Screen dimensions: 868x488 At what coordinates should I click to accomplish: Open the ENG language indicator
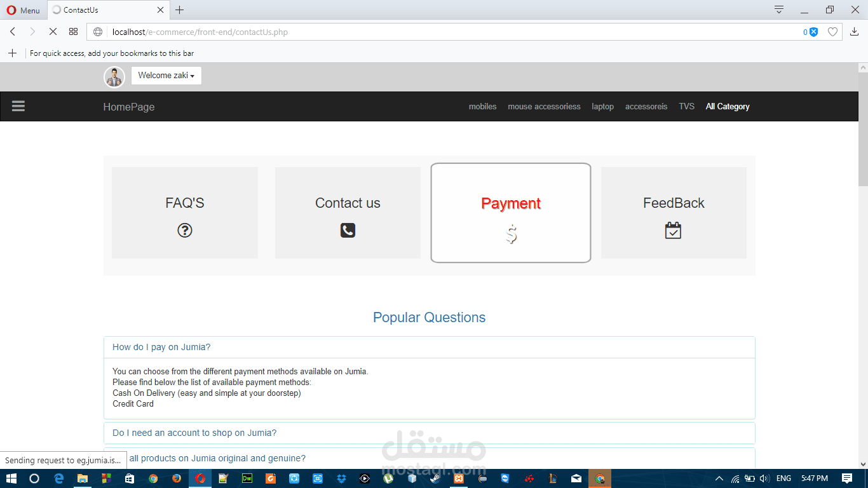coord(783,478)
